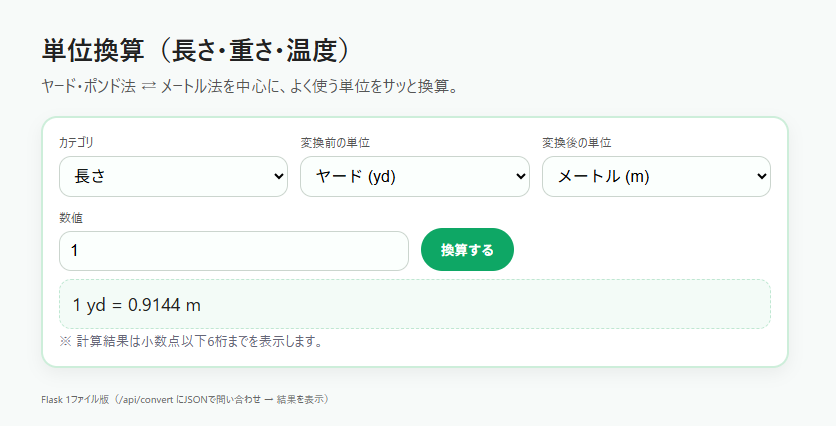This screenshot has height=426, width=836.
Task: Open the カテゴリ dropdown showing 長さ
Action: tap(173, 176)
